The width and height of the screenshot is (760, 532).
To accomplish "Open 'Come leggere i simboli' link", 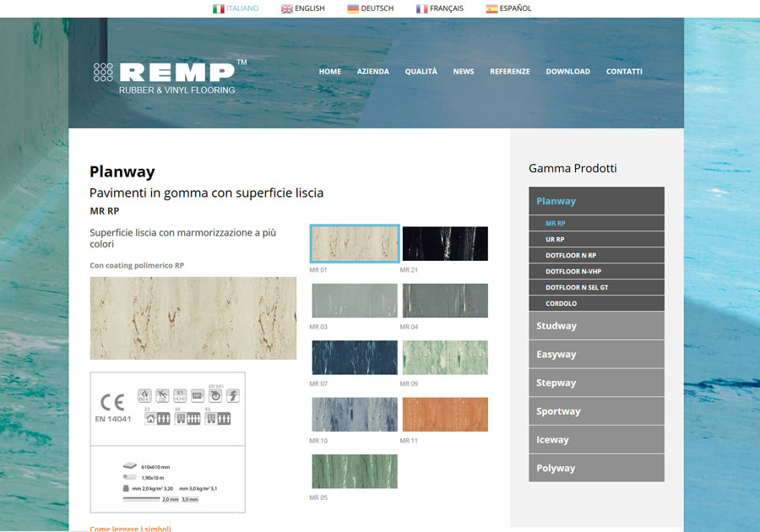I will pos(130,529).
